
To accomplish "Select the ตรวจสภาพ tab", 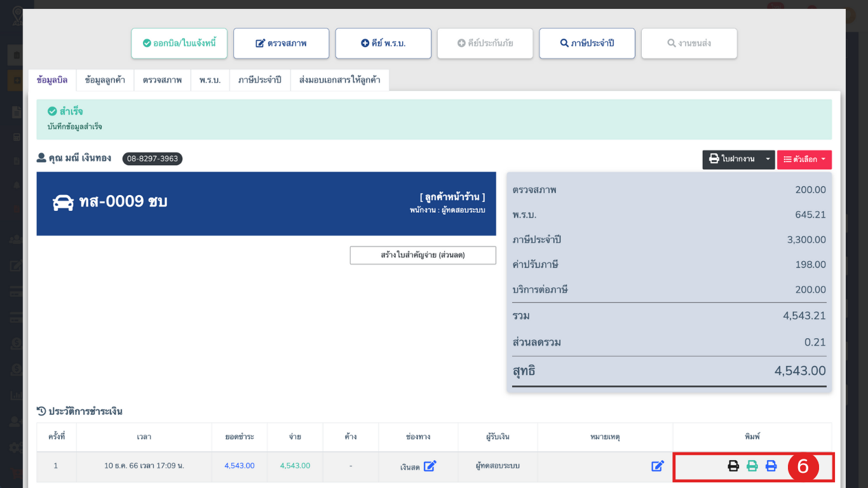I will click(x=162, y=80).
